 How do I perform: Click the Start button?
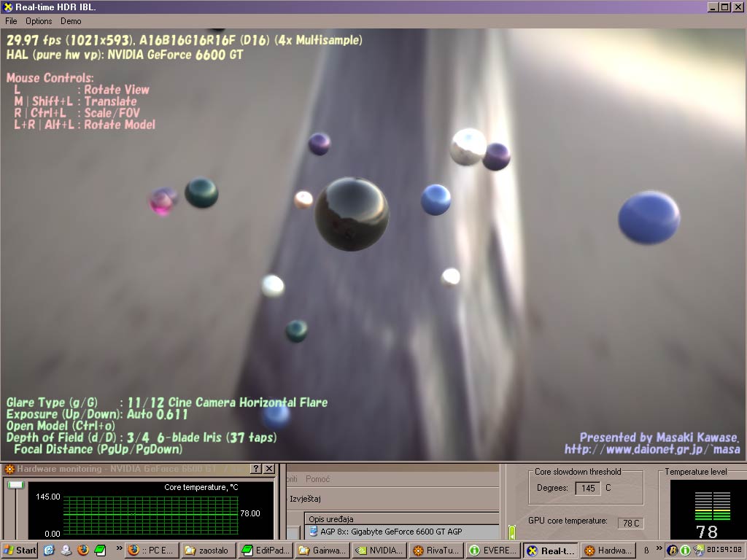(20, 551)
